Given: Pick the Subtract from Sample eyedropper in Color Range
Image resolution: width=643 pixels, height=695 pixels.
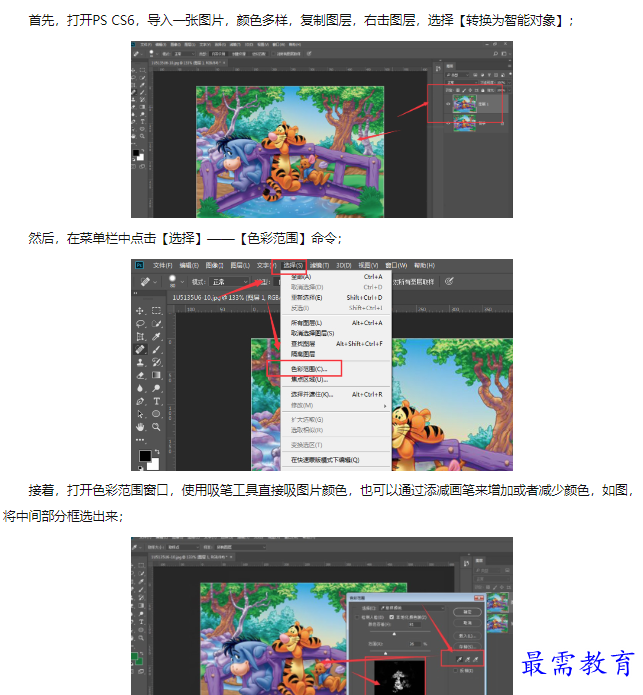Looking at the screenshot, I should (475, 659).
